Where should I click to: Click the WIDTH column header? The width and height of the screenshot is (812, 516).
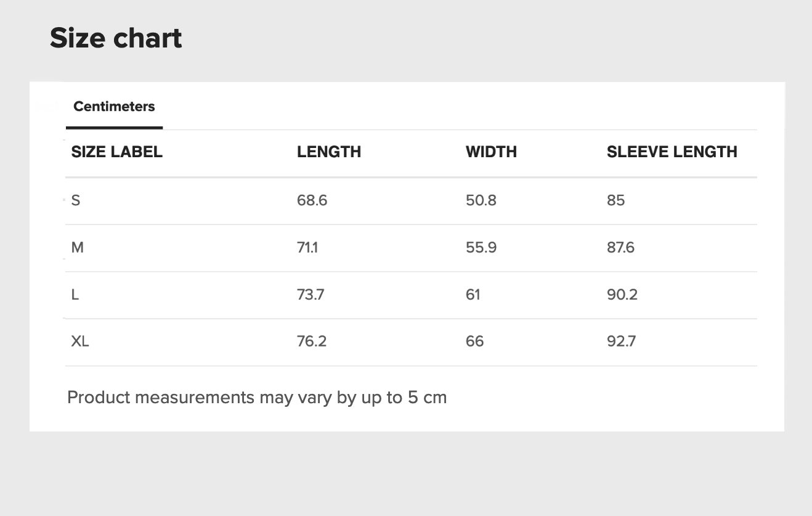pyautogui.click(x=491, y=152)
